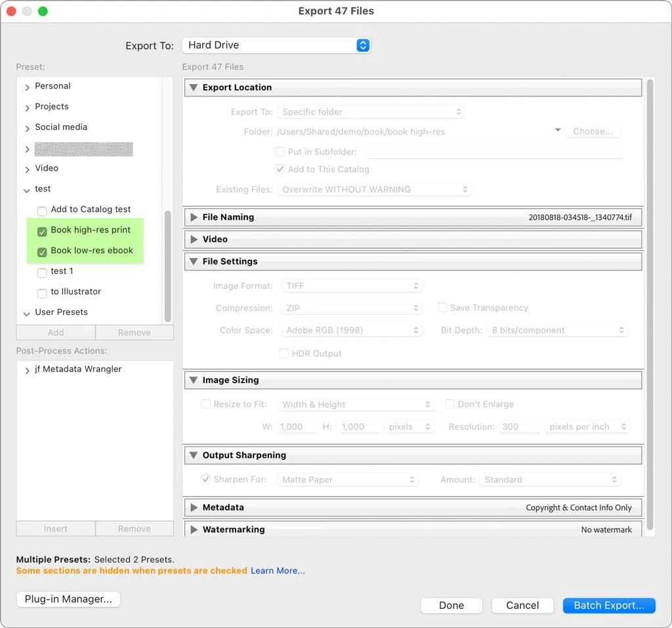Open the Specific folder dropdown
The height and width of the screenshot is (628, 672).
click(371, 112)
